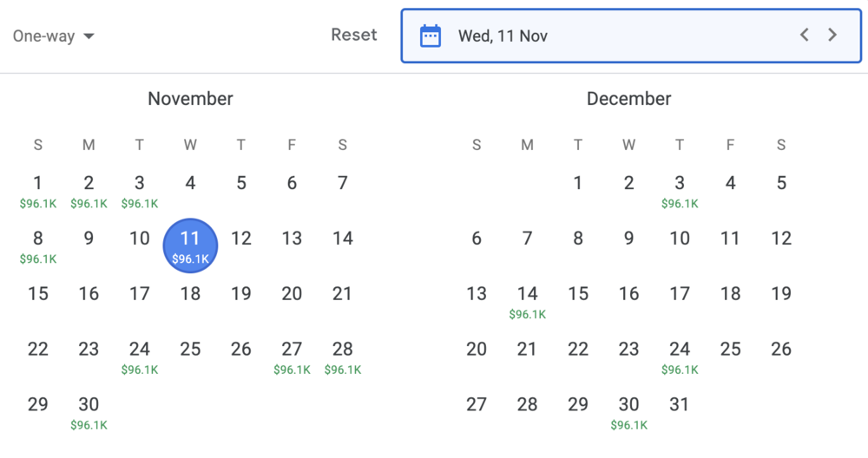Select December 30 priced $96.1K
The image size is (868, 458).
[x=629, y=412]
